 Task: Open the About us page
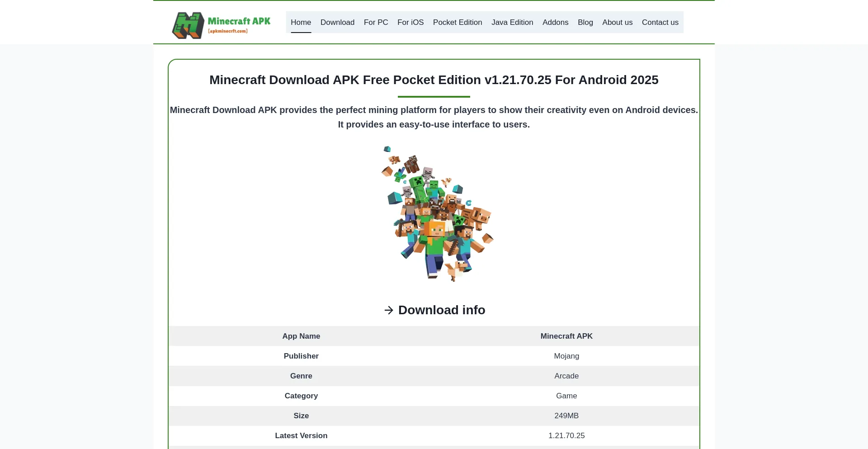tap(618, 22)
